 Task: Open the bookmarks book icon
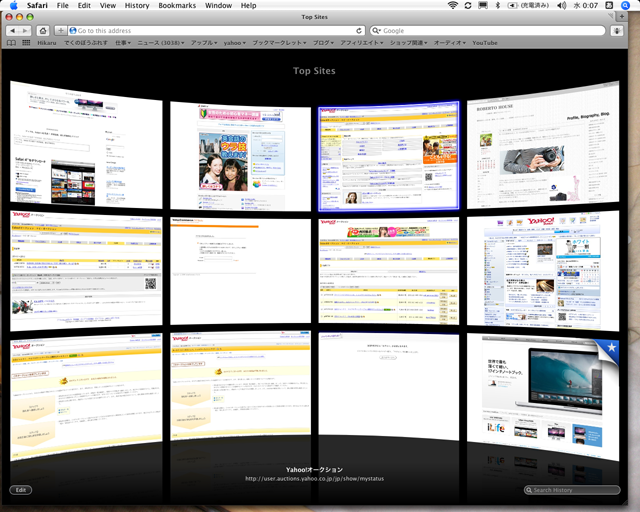click(11, 43)
